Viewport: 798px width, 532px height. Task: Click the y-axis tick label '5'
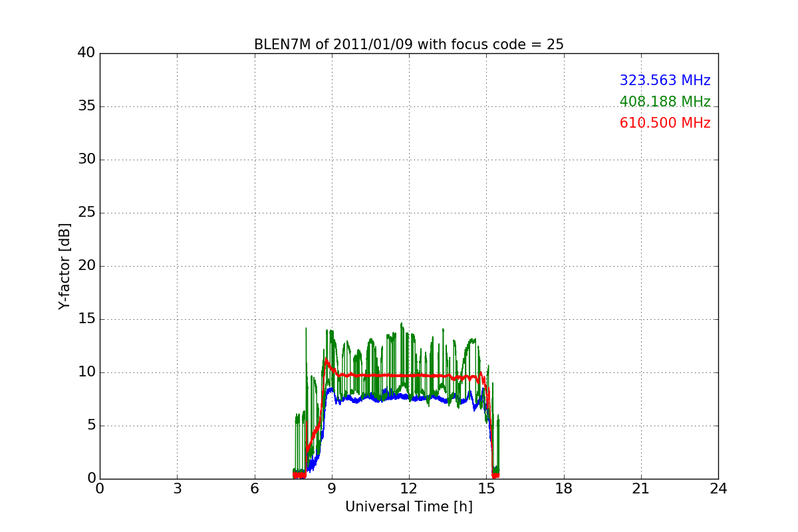click(x=91, y=426)
